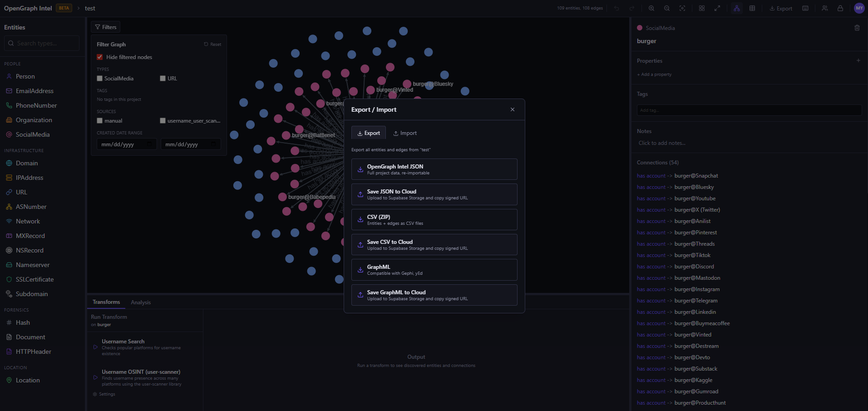Click the download icon for GraphML

point(360,270)
